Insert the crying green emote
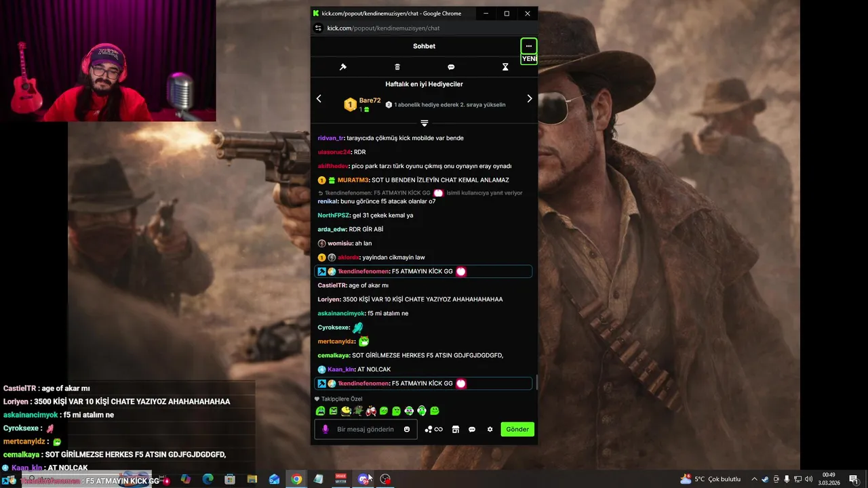The image size is (868, 488). (320, 411)
